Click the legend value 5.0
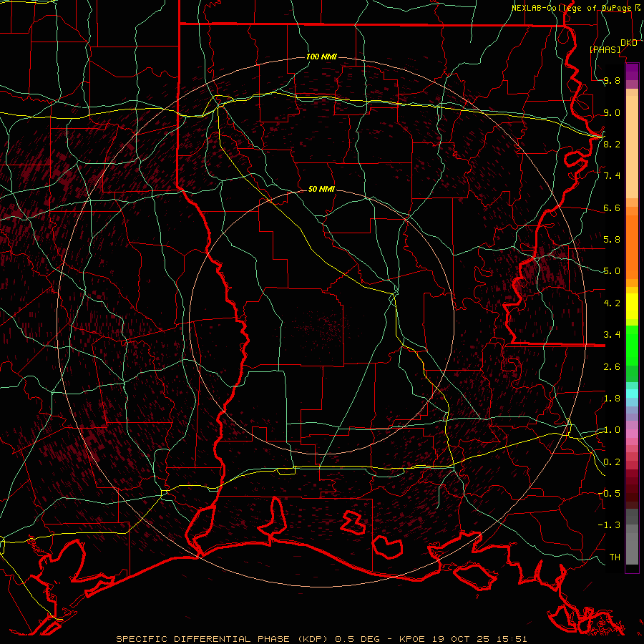The image size is (644, 644). [612, 271]
